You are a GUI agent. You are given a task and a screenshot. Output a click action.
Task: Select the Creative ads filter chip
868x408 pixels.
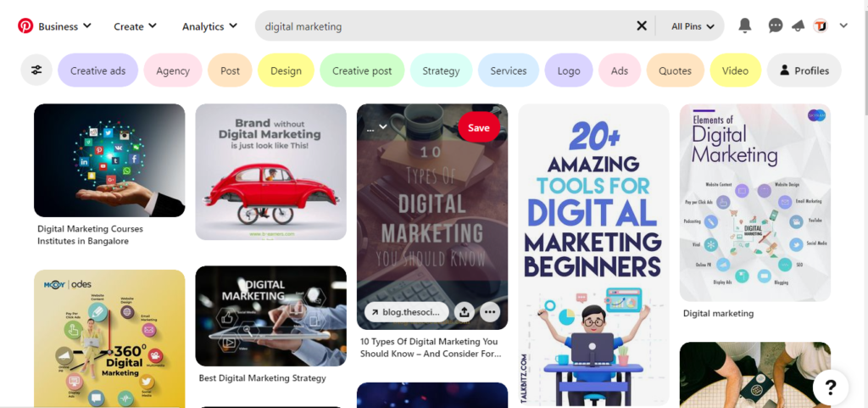(x=98, y=70)
